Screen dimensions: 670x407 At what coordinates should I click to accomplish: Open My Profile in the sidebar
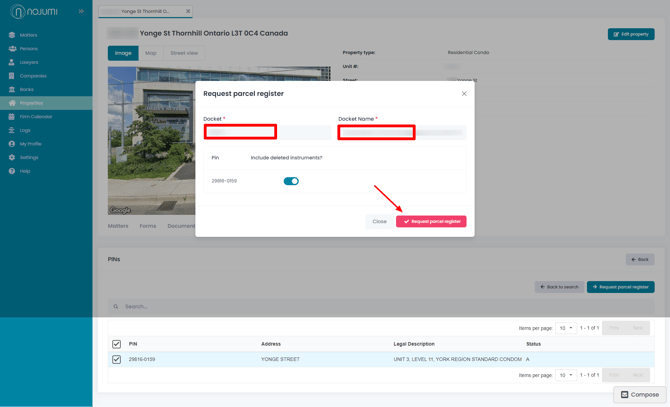(x=30, y=144)
